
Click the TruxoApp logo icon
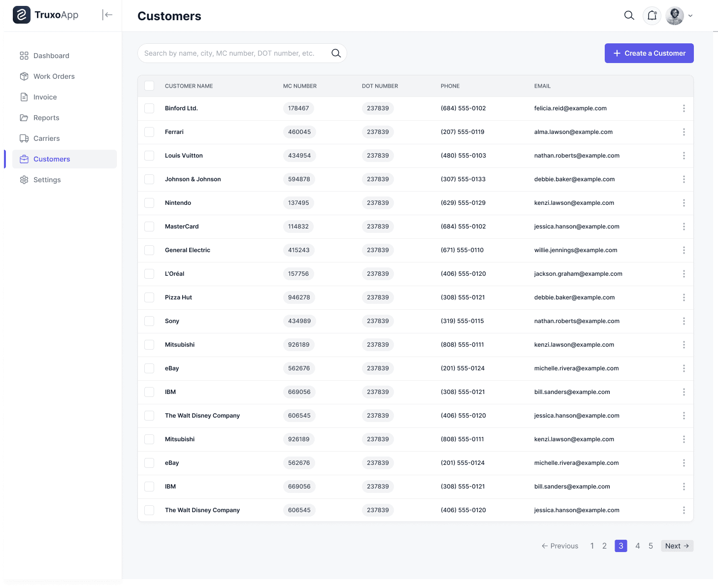pos(22,15)
